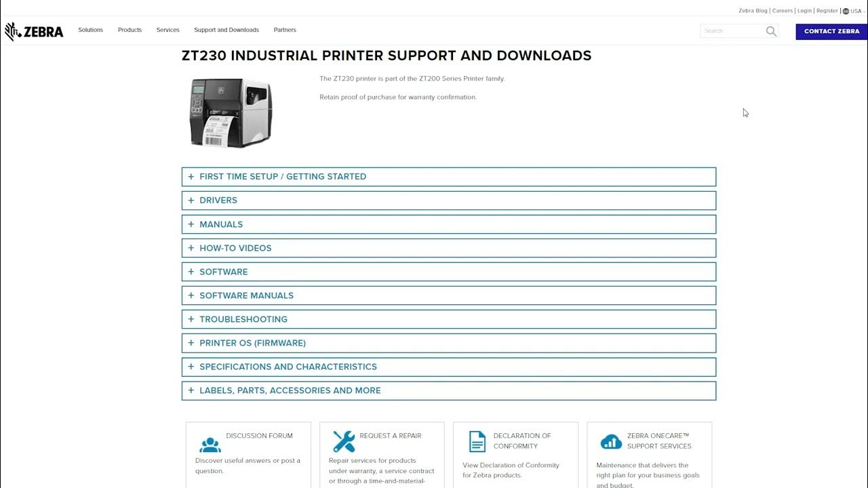Expand Specifications and Characteristics section

449,367
